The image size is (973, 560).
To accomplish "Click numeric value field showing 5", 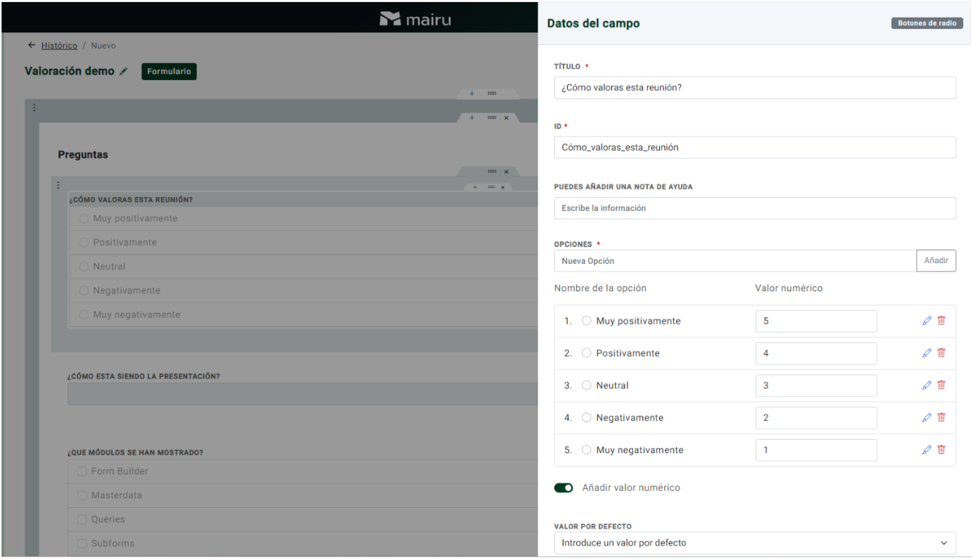I will pos(816,321).
